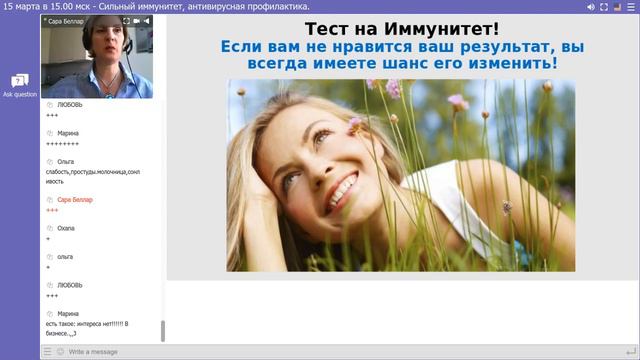The height and width of the screenshot is (360, 640).
Task: Click Ольга's message about слабость, простуды
Action: coord(93,177)
